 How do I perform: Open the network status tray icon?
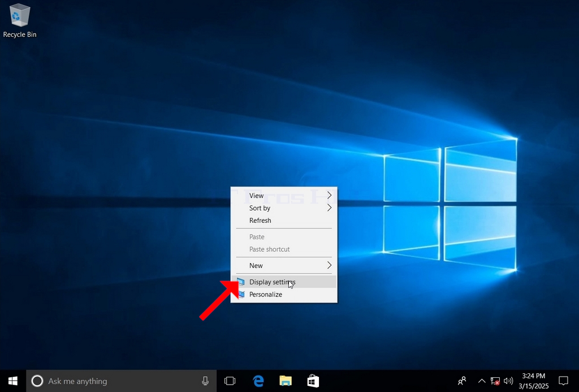point(495,381)
